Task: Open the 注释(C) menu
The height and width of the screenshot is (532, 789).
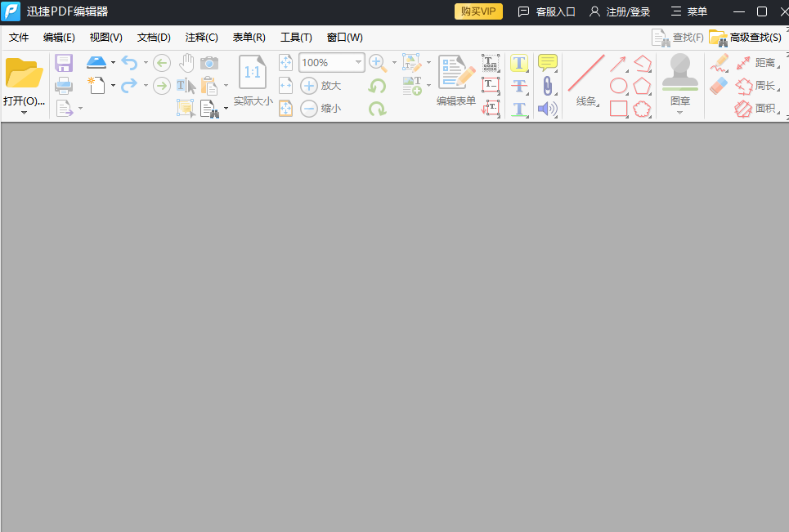Action: (x=201, y=37)
